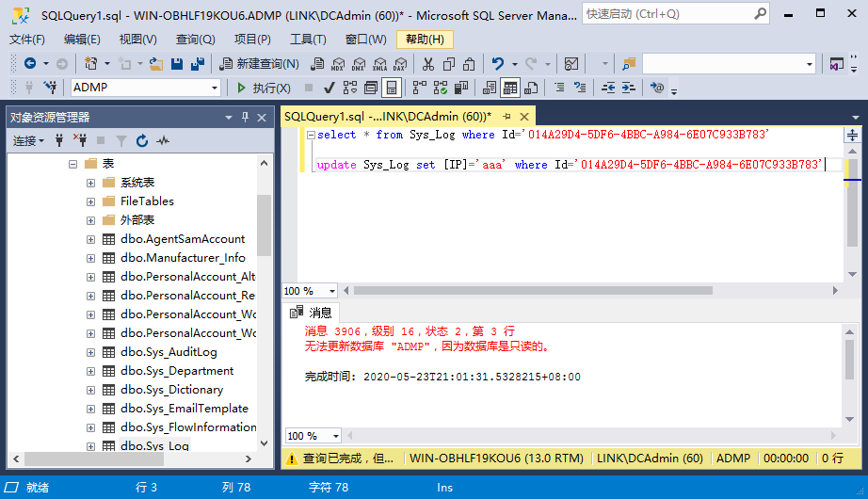Open the empty find combo box dropdown
Image resolution: width=868 pixels, height=499 pixels.
[x=810, y=64]
